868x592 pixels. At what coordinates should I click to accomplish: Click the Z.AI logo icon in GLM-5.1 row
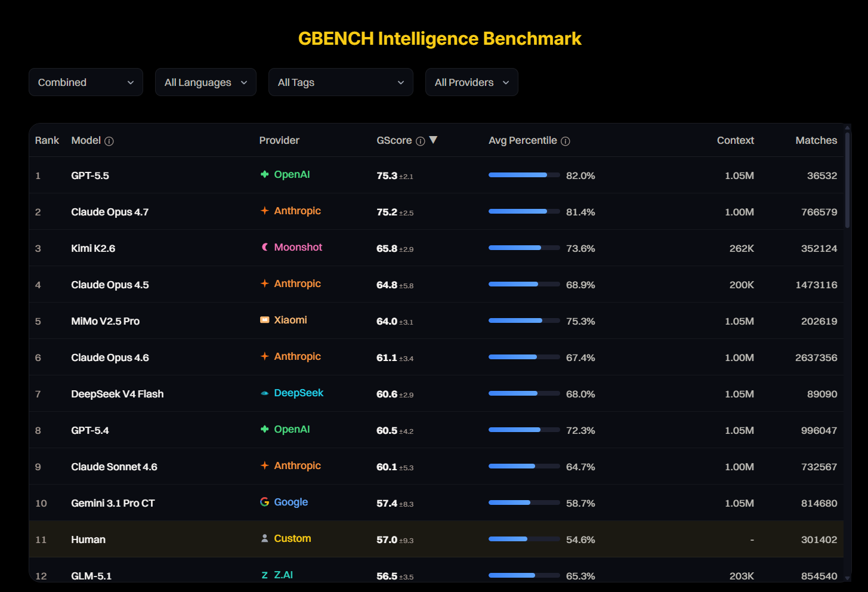coord(265,575)
